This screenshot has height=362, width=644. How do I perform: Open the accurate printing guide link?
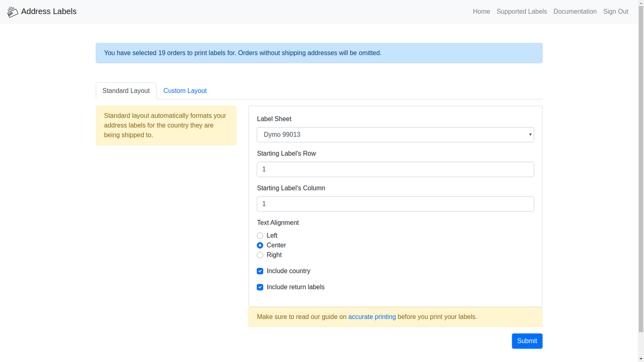point(372,317)
